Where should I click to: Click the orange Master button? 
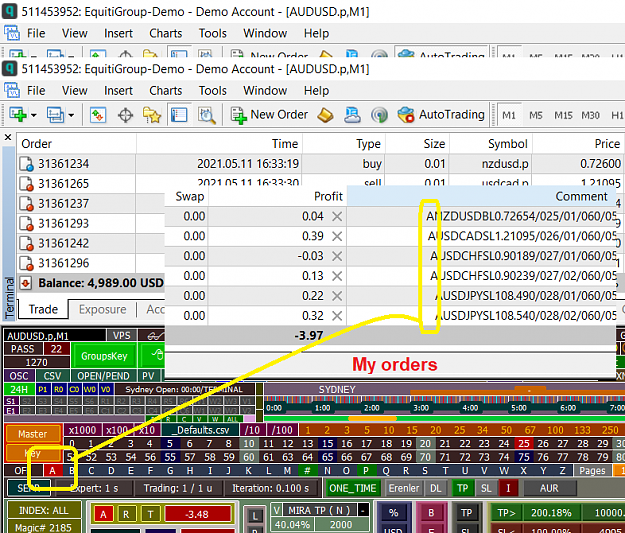[33, 434]
